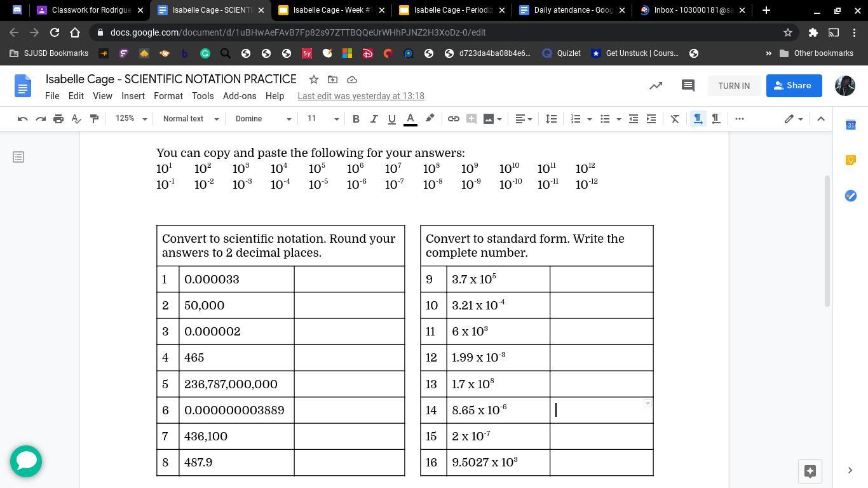
Task: Switch to Classwork for Rodriguez tab
Action: (x=89, y=10)
